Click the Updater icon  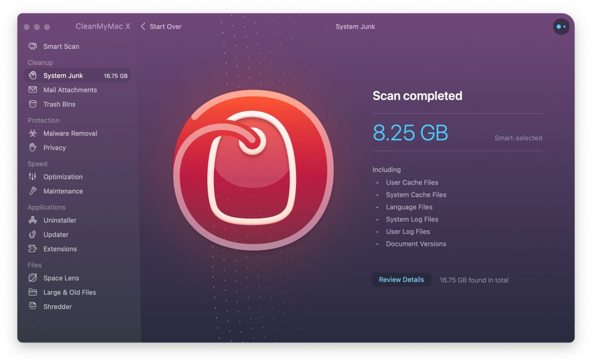tap(33, 234)
